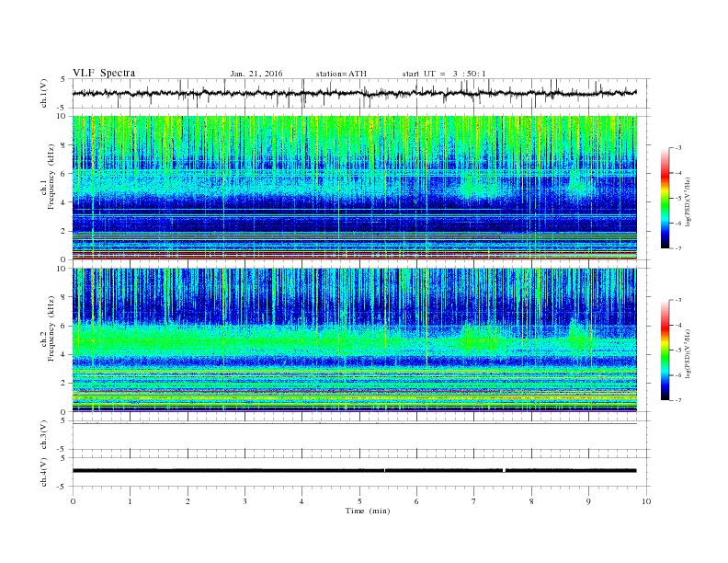Click the "ch.1(V)" waveform axis label
The width and height of the screenshot is (728, 563).
pos(44,93)
